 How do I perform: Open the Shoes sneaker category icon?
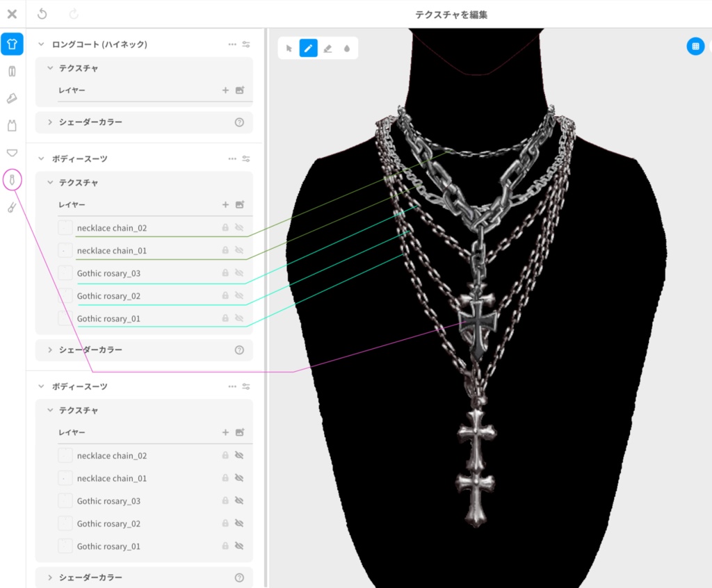tap(13, 98)
